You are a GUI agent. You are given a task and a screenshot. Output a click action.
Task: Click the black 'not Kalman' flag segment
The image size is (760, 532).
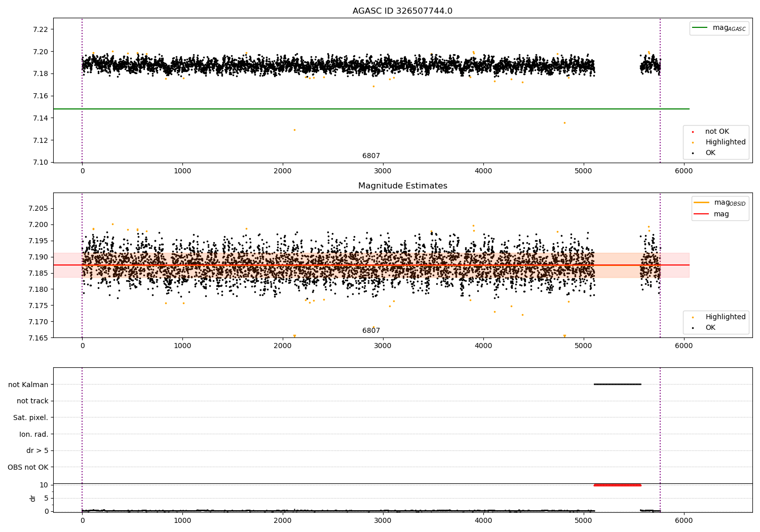tap(618, 384)
